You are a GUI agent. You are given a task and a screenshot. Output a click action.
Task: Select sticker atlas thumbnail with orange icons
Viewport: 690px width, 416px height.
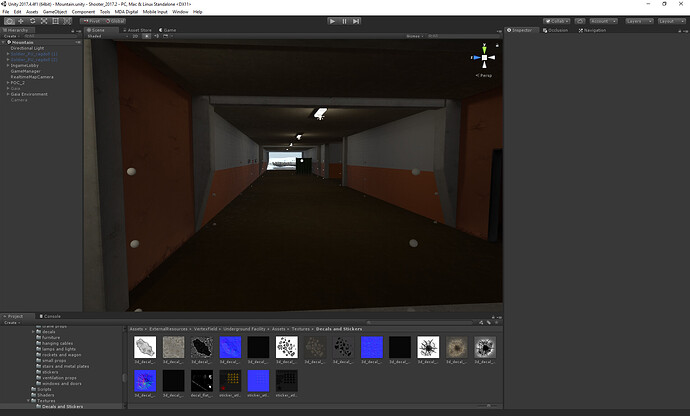tap(230, 381)
